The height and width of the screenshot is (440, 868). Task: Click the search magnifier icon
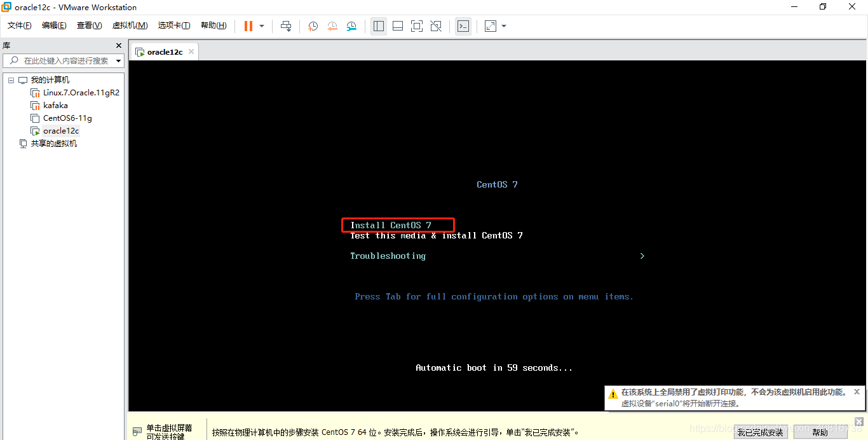pos(14,61)
